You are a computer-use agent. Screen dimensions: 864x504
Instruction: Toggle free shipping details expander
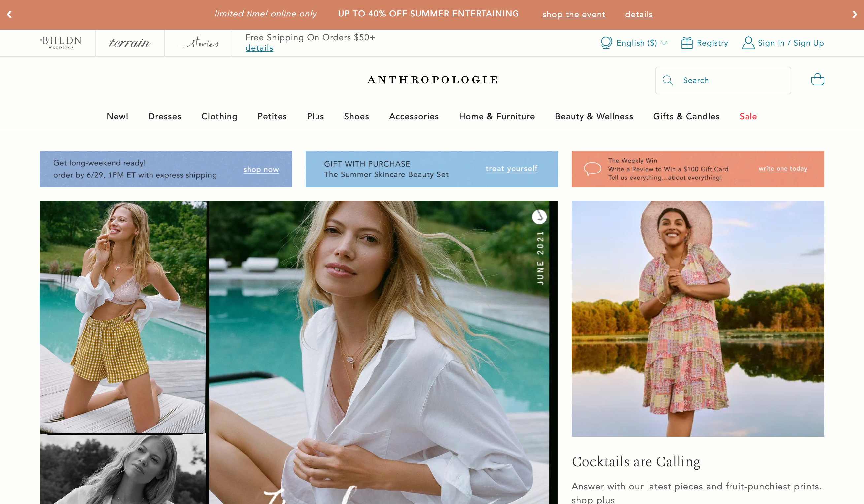pyautogui.click(x=259, y=48)
